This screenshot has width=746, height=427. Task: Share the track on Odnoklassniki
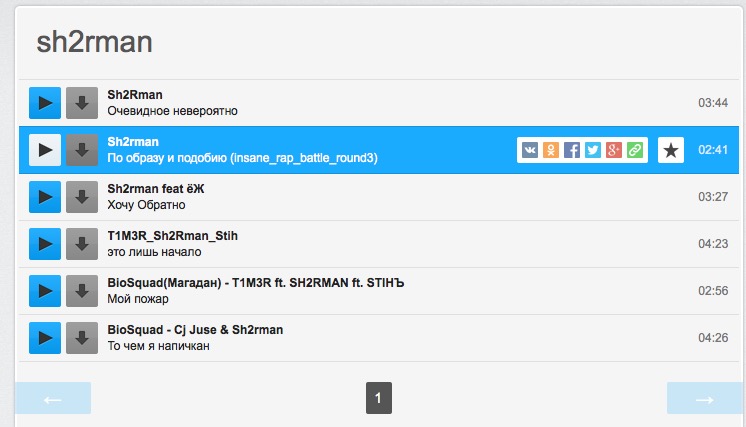(x=551, y=150)
